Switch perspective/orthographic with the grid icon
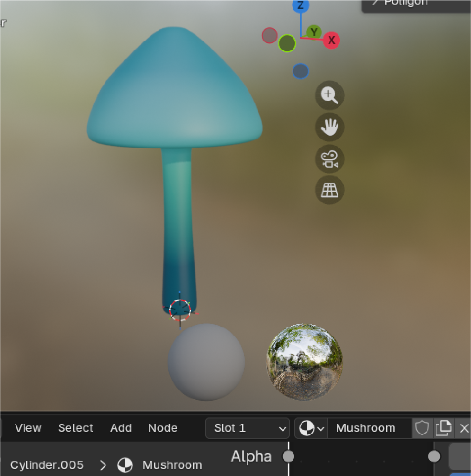Screen dimensions: 471x476 (329, 190)
